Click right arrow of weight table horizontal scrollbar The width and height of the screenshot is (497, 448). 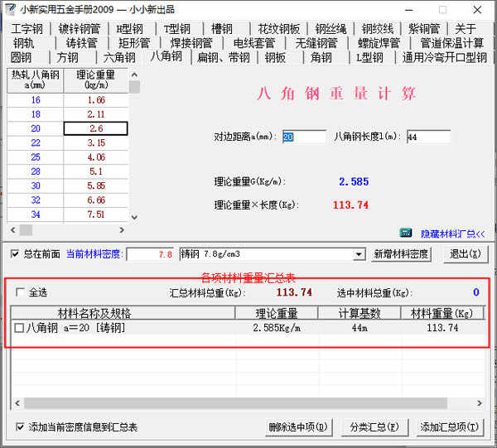(x=122, y=229)
